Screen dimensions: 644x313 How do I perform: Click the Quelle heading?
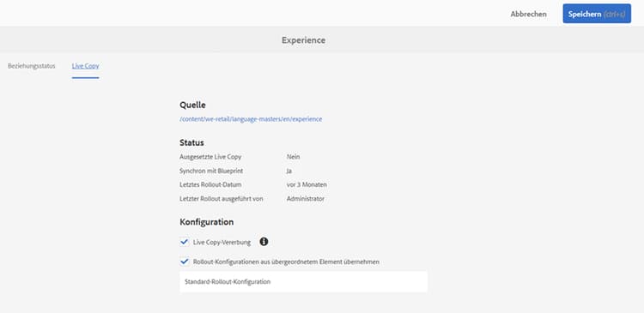point(192,105)
